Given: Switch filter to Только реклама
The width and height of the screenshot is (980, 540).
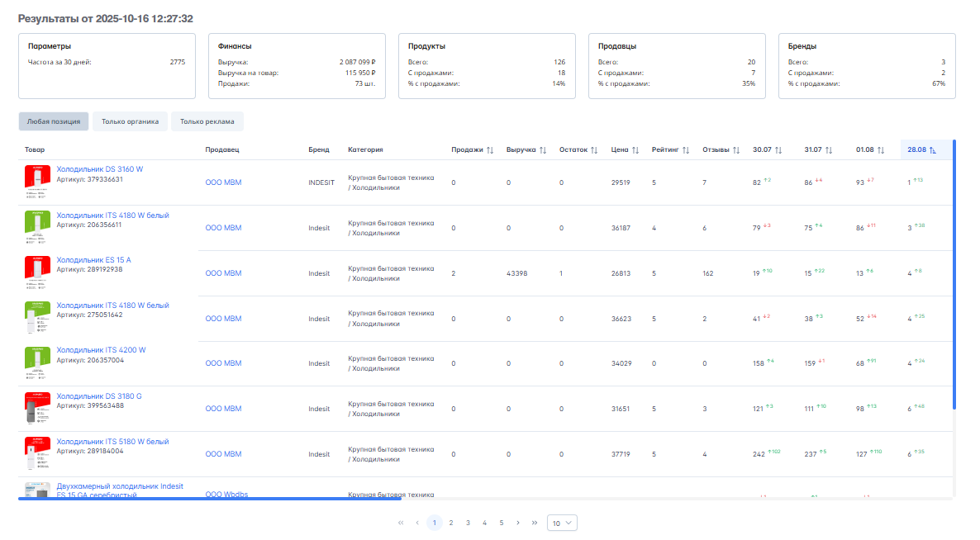Looking at the screenshot, I should [x=207, y=121].
